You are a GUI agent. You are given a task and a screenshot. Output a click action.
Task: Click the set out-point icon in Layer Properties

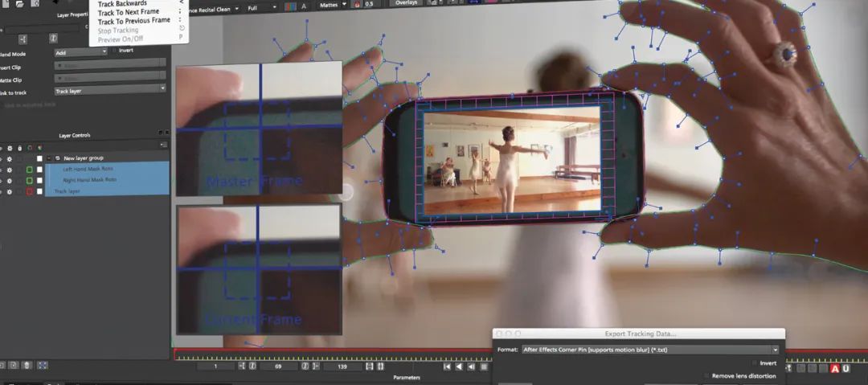pos(53,39)
